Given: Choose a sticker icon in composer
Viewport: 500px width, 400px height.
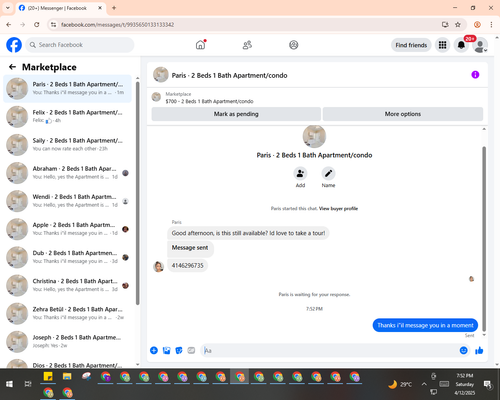Looking at the screenshot, I should coord(179,350).
